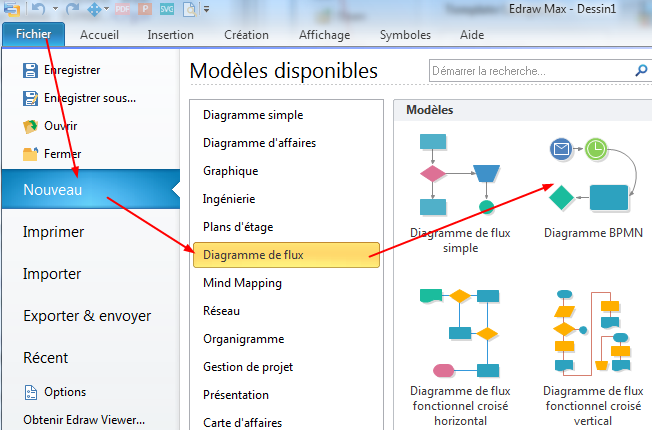Select Importer in the file menu
This screenshot has height=430, width=652.
(52, 274)
